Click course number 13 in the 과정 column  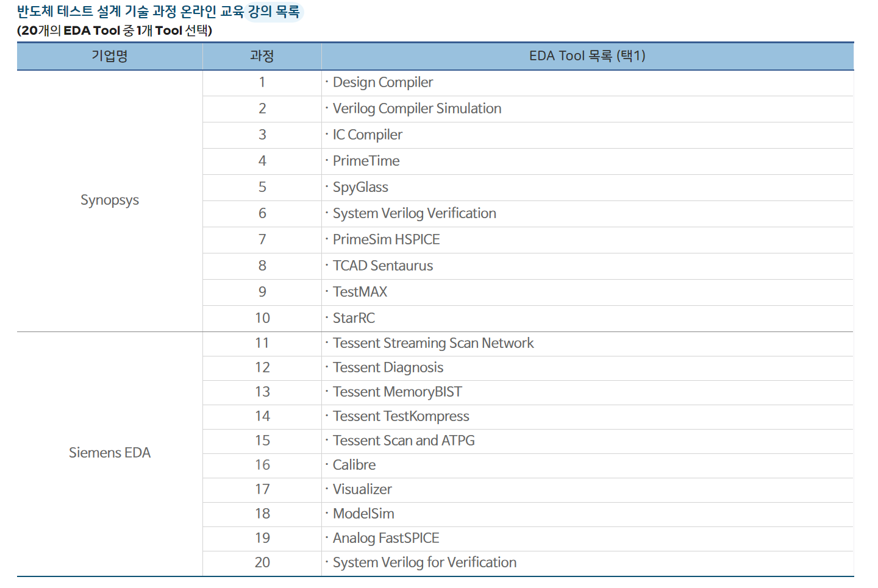pos(262,392)
